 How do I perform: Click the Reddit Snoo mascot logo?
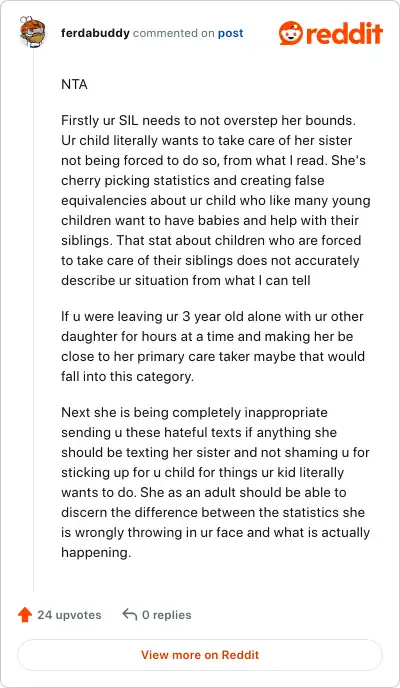290,33
